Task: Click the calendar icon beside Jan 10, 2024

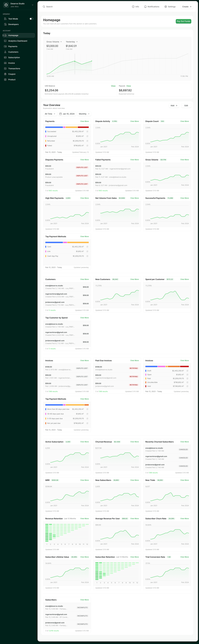Action: [x=61, y=114]
